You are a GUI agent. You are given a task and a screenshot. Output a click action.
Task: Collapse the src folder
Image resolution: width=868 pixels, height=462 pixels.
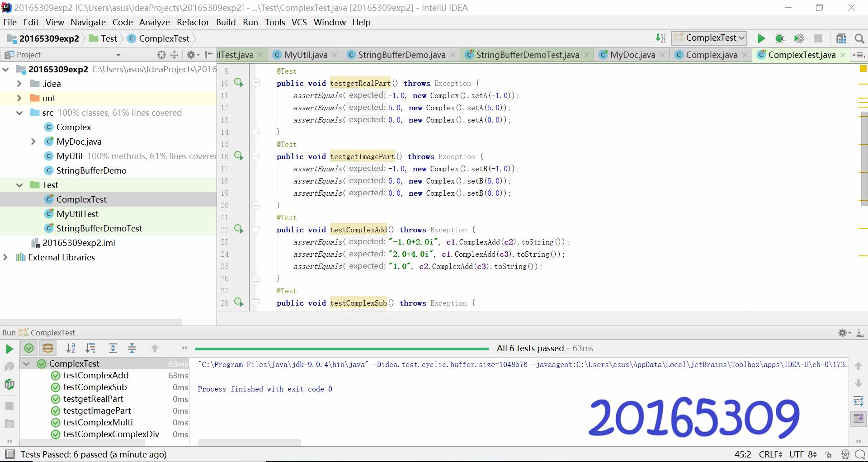pyautogui.click(x=19, y=113)
